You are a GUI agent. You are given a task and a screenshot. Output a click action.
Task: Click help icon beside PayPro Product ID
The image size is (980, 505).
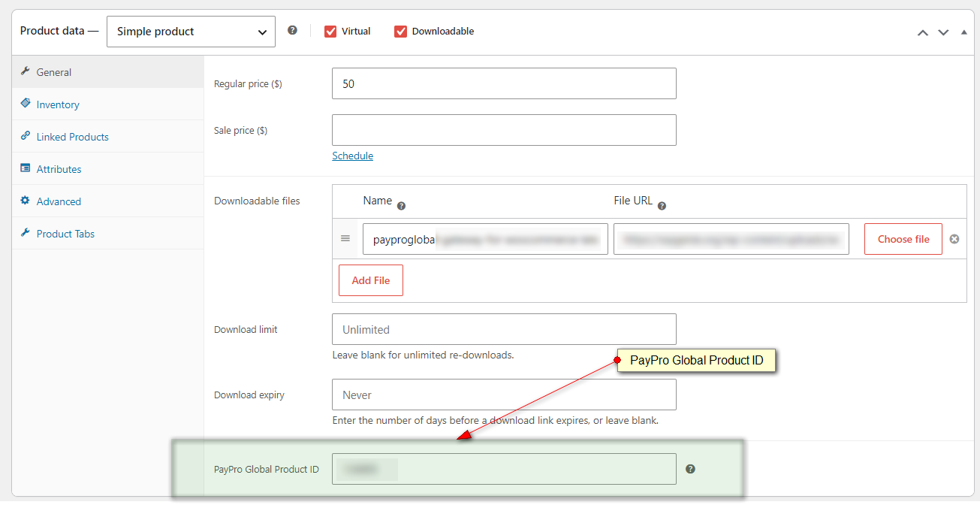tap(690, 469)
